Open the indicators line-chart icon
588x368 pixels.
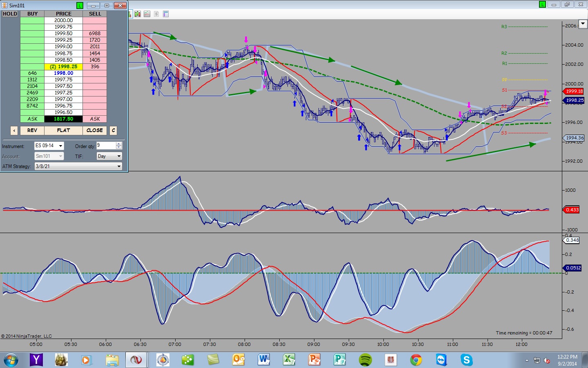click(x=147, y=14)
